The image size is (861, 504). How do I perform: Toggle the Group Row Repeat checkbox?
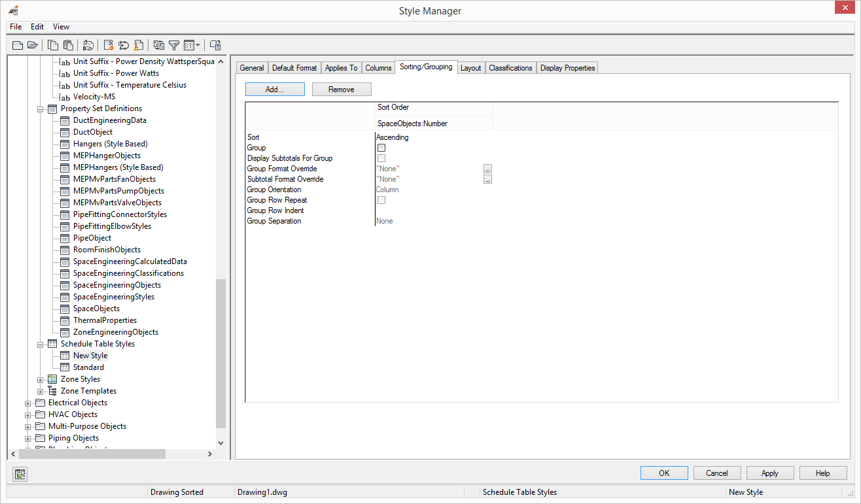381,200
